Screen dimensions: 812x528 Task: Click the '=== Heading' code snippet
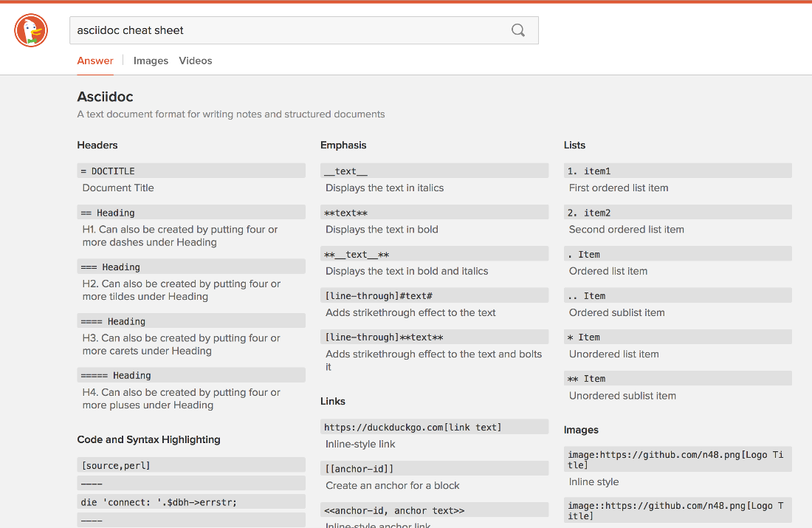click(191, 267)
